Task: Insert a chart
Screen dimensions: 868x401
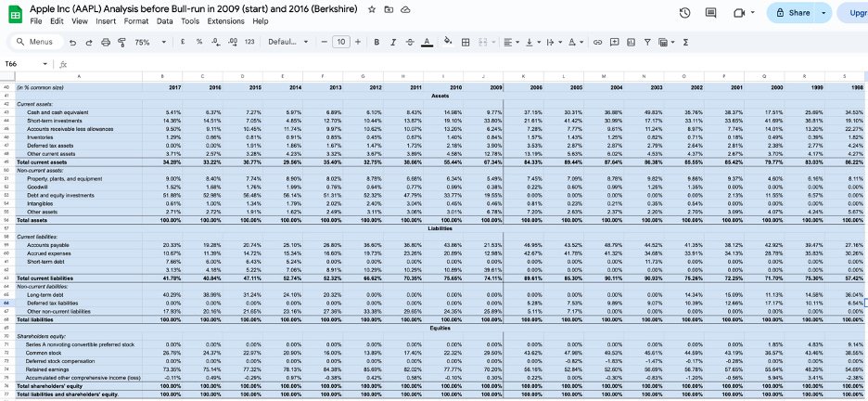Action: (632, 42)
